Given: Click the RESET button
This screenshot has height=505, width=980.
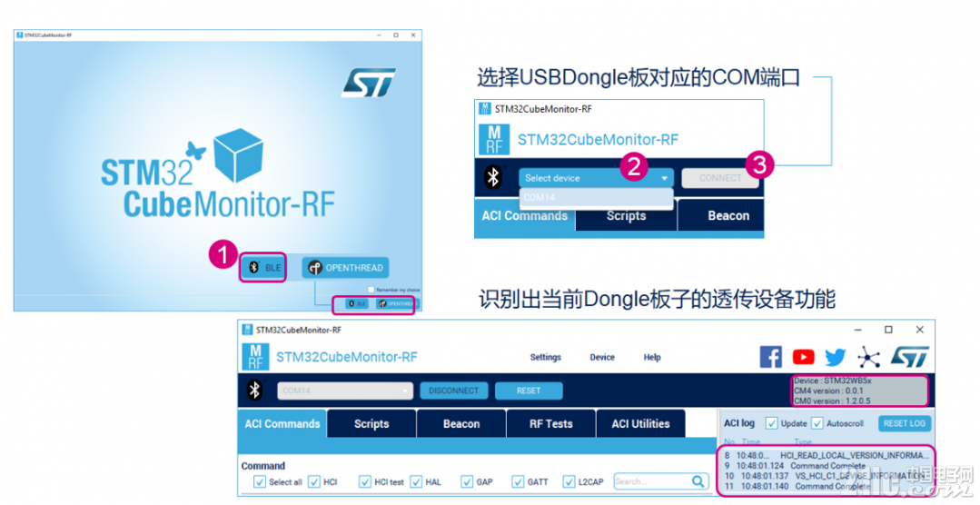Looking at the screenshot, I should click(528, 391).
